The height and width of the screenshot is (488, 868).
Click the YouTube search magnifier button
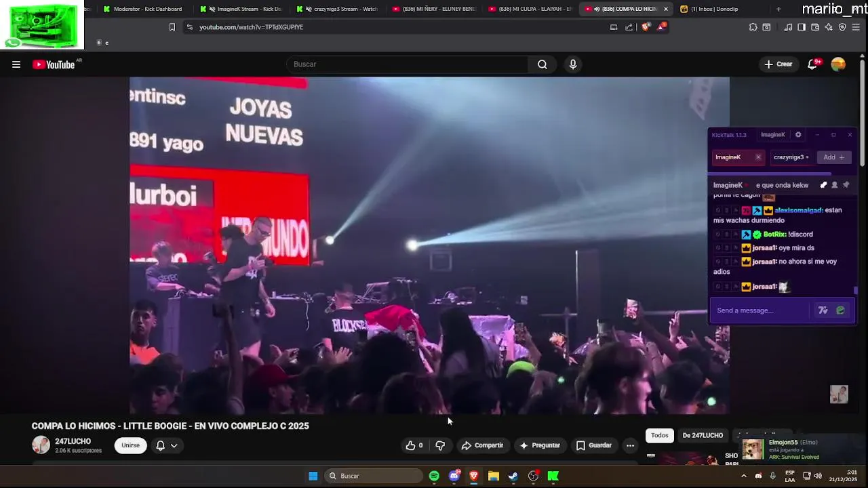point(542,64)
